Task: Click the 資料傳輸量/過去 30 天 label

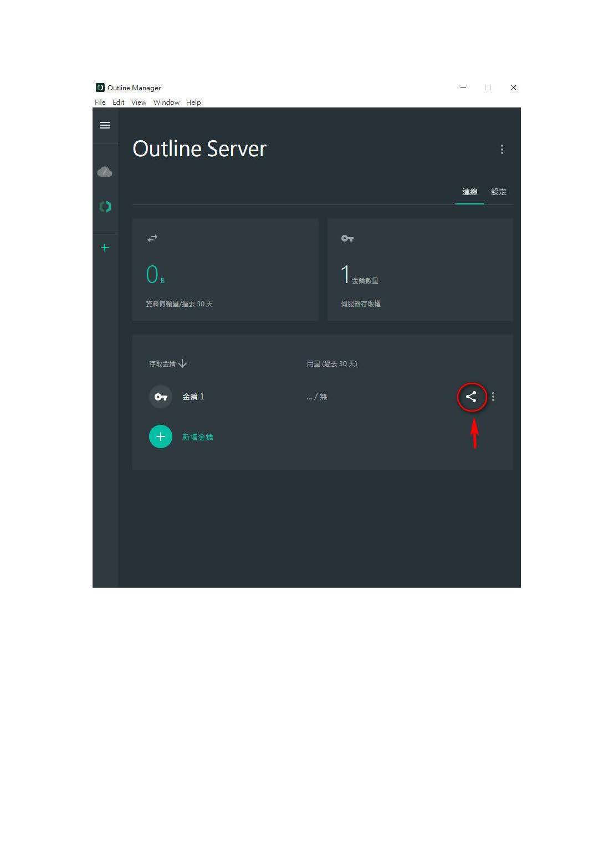Action: tap(179, 304)
